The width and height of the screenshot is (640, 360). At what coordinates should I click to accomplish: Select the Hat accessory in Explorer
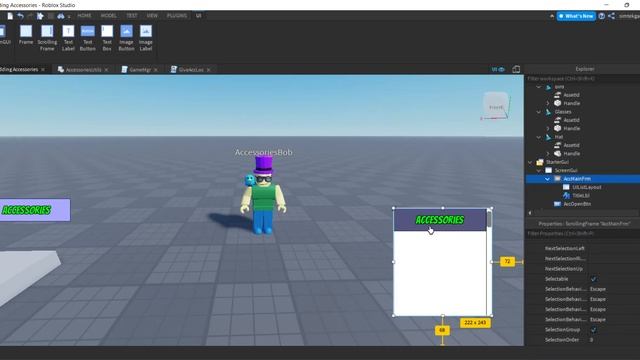pyautogui.click(x=559, y=137)
